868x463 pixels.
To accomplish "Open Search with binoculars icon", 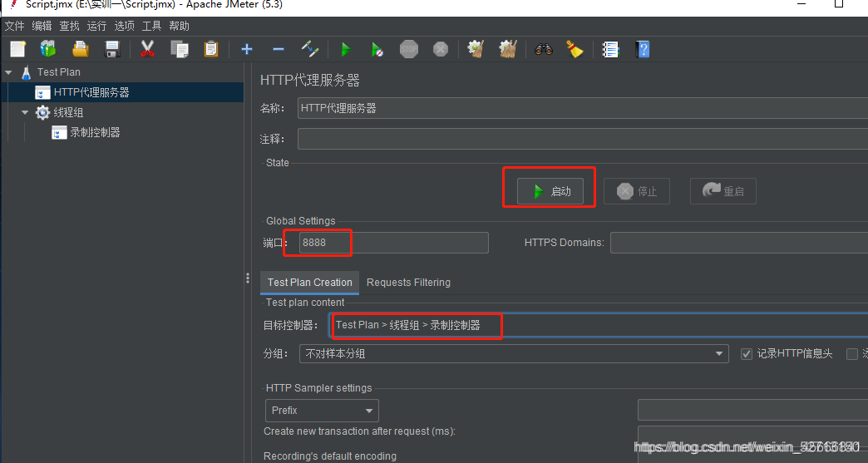I will pyautogui.click(x=544, y=49).
